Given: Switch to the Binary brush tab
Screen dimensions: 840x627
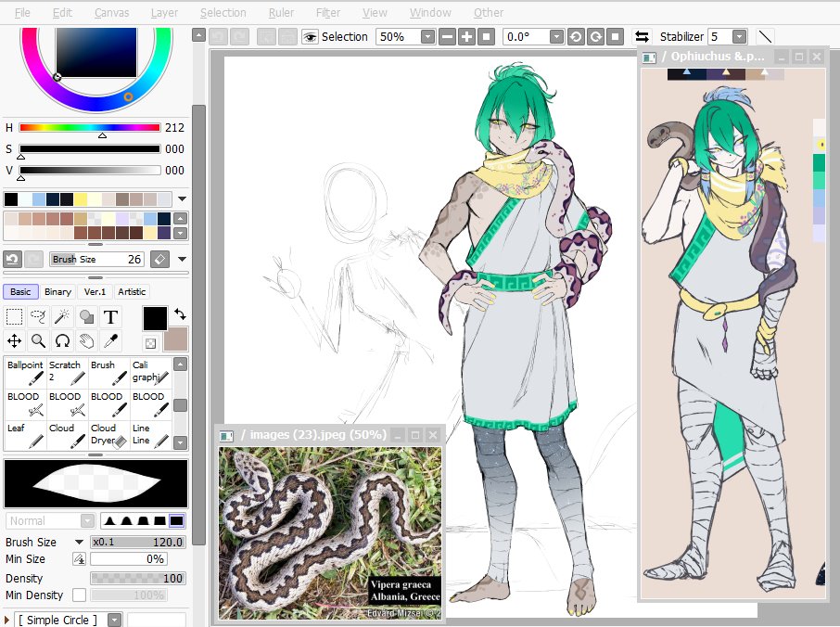Looking at the screenshot, I should pyautogui.click(x=57, y=291).
